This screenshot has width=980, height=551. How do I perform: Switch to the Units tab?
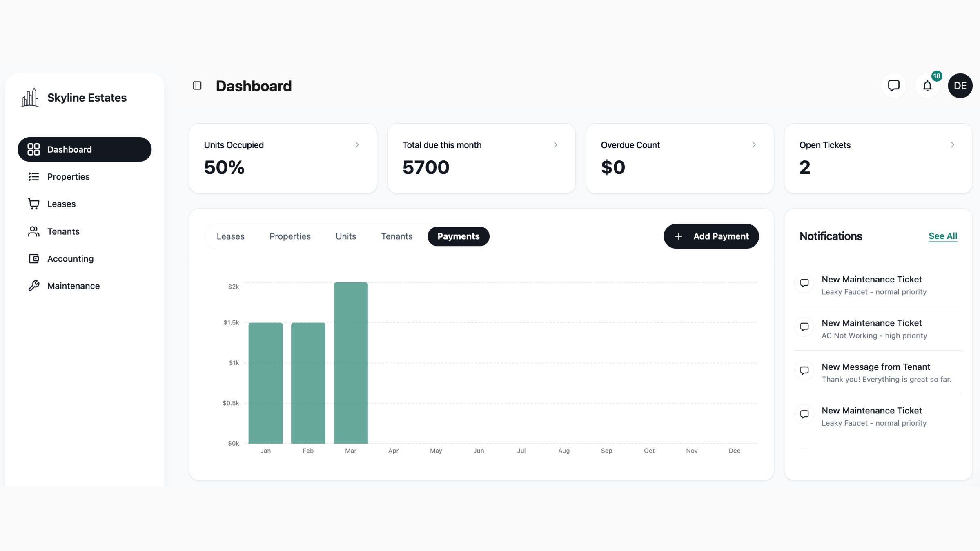345,236
